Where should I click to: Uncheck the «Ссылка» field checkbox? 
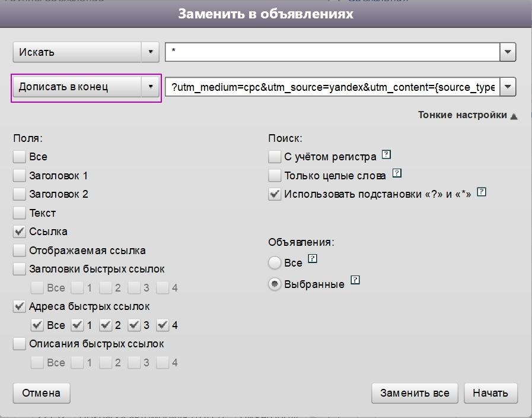[x=20, y=232]
